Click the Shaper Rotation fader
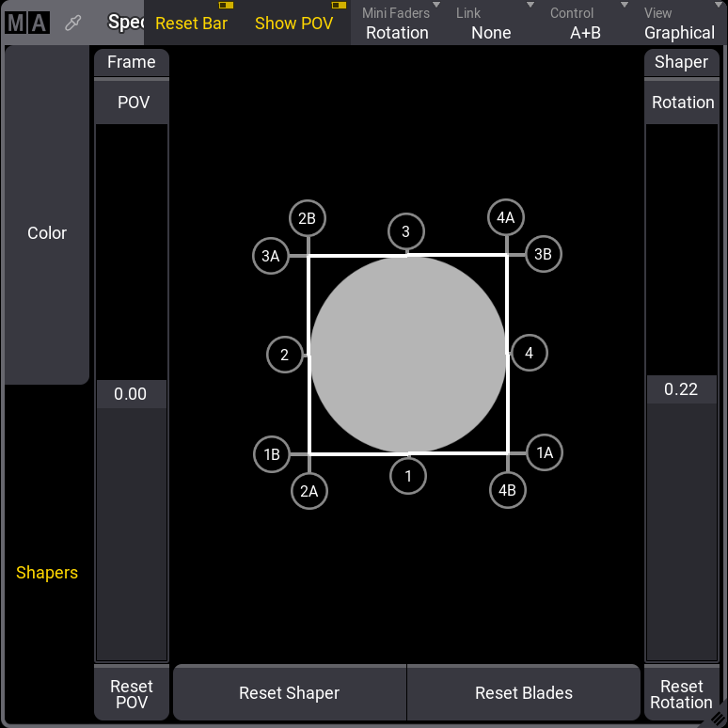Viewport: 728px width, 728px height. (681, 389)
